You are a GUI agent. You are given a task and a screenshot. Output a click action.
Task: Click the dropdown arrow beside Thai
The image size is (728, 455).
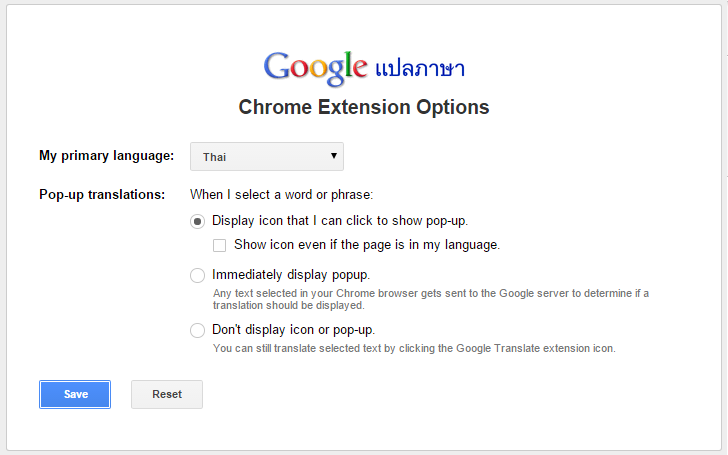(333, 157)
